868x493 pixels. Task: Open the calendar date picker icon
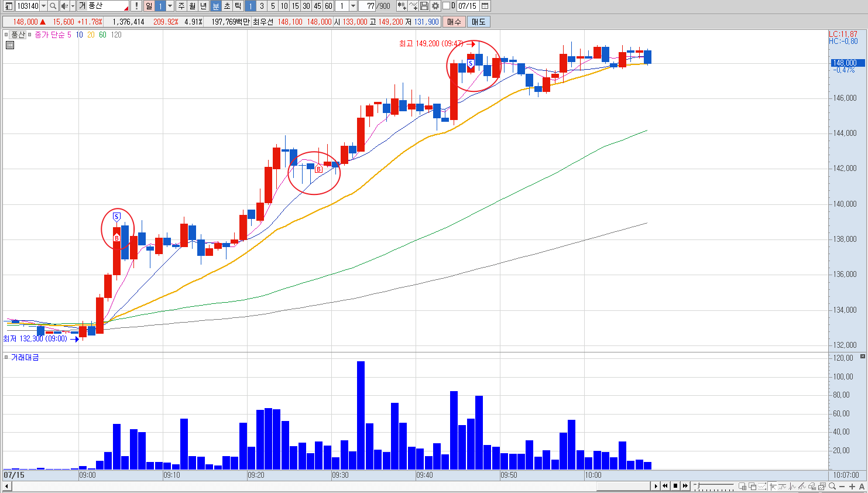pyautogui.click(x=485, y=6)
